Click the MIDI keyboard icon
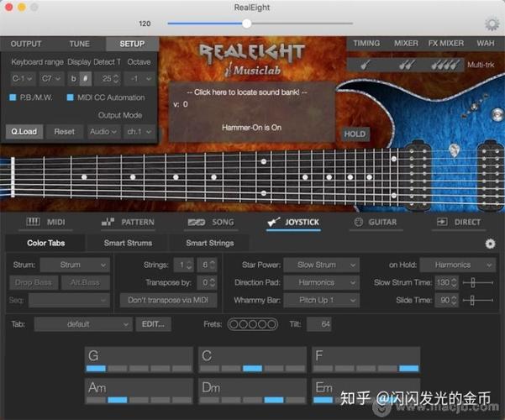The image size is (505, 420). 33,222
